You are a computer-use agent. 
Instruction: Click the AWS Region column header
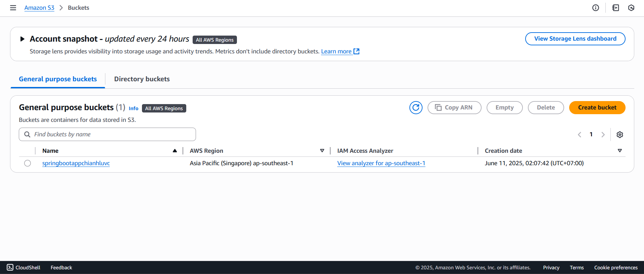pyautogui.click(x=206, y=151)
